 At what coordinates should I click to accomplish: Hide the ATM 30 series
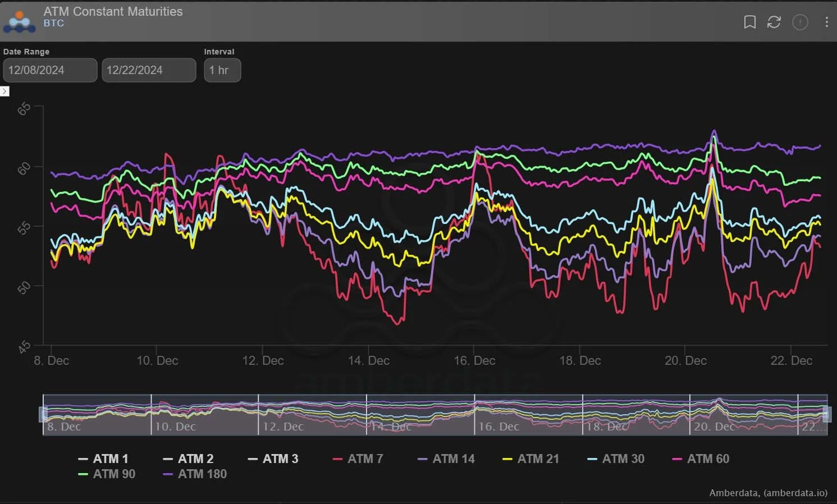click(616, 459)
